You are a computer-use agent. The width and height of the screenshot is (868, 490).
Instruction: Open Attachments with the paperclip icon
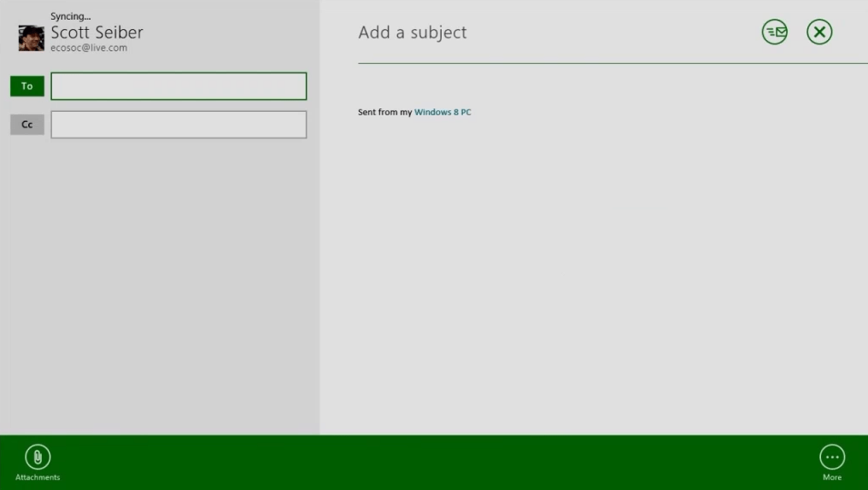coord(38,457)
